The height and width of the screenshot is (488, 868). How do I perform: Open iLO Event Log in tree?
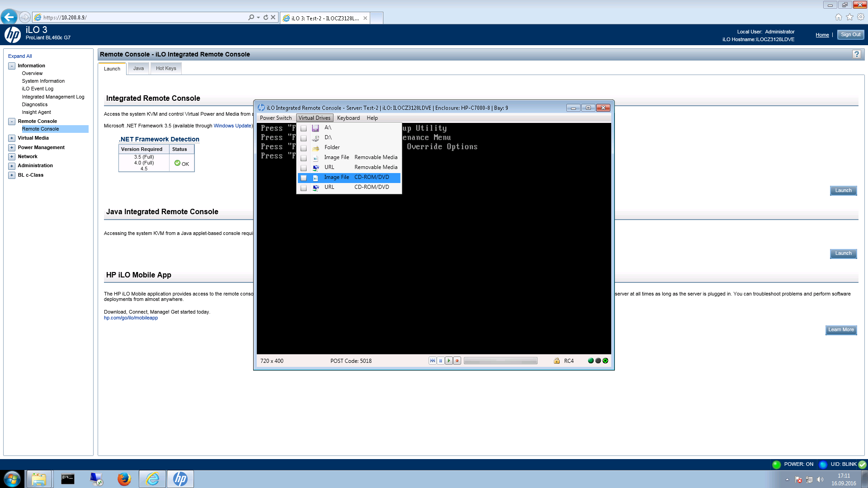coord(38,89)
